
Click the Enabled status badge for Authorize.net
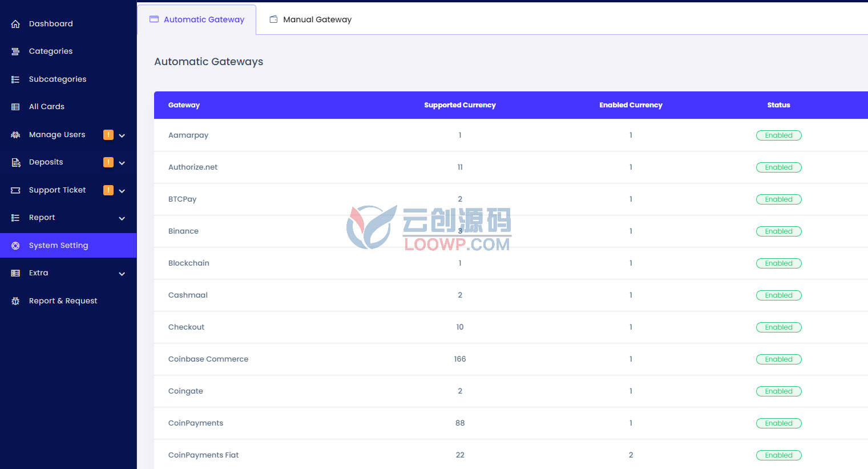coord(779,167)
